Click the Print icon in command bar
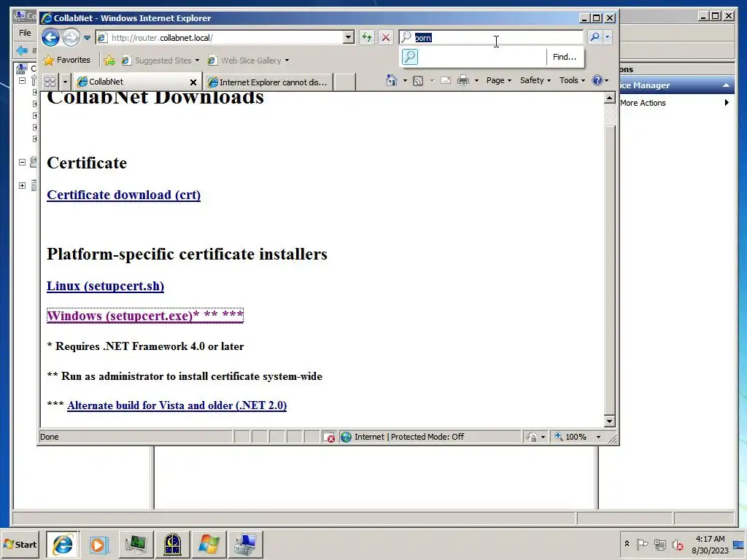Viewport: 747px width, 560px height. click(462, 80)
